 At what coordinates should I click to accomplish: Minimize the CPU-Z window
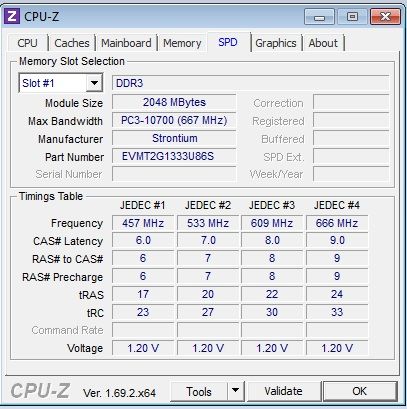pyautogui.click(x=319, y=17)
